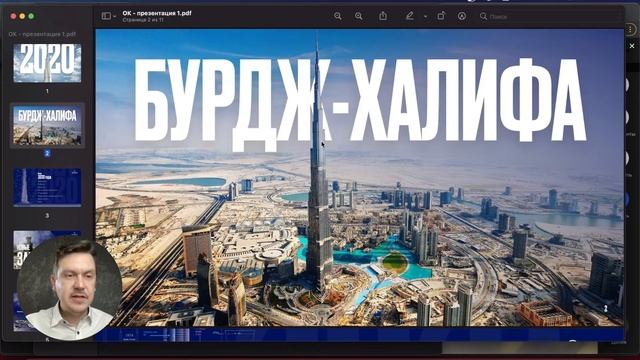
Task: Close the panel with the X at right edge
Action: click(x=632, y=46)
